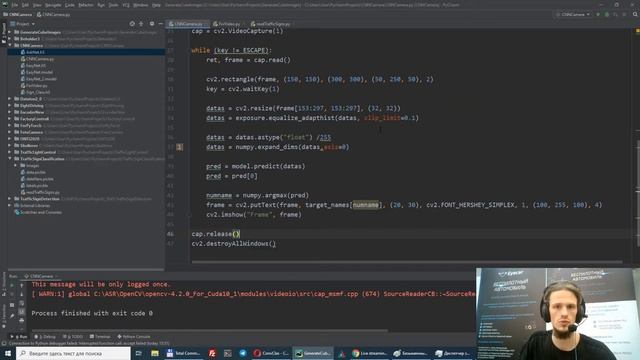Click the CNNCamera breadcrumb in navigation bar
The image size is (640, 360).
tap(18, 14)
